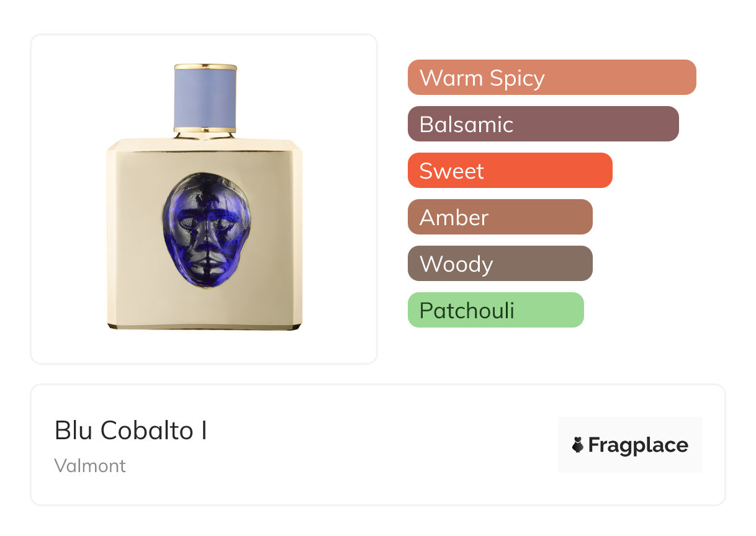Open the Blu Cobalto I title

click(131, 431)
